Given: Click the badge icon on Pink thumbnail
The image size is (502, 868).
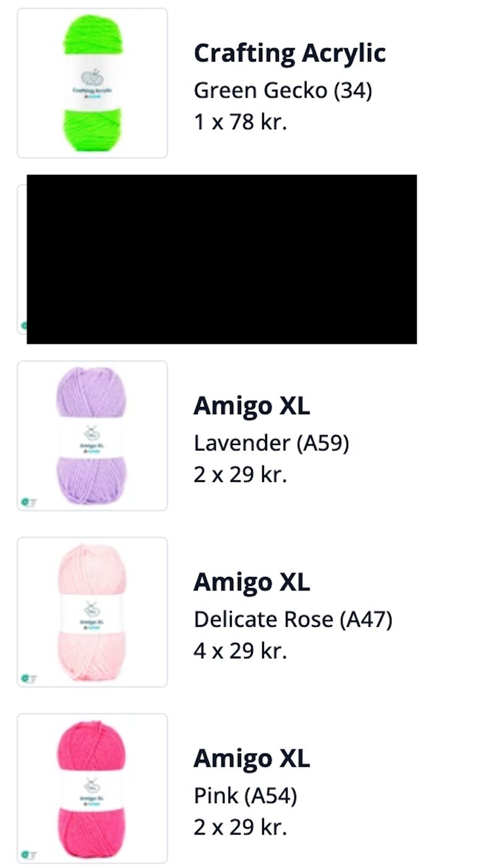Looking at the screenshot, I should coord(28,854).
